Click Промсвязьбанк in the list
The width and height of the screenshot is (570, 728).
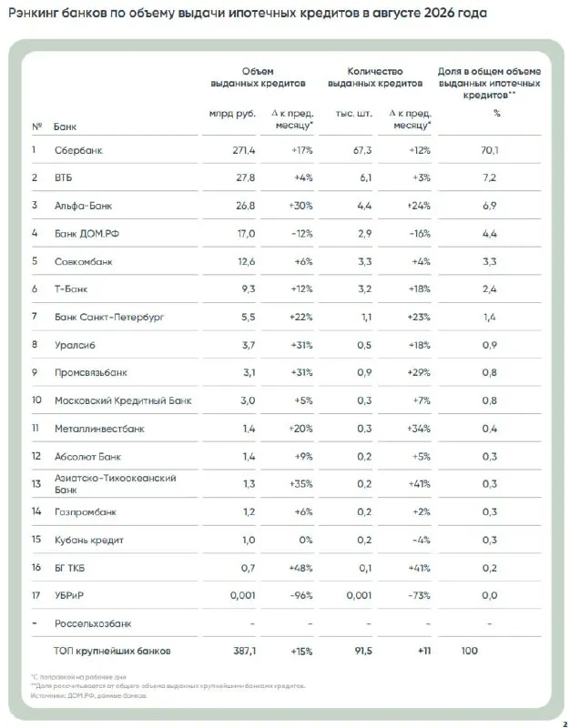coord(90,372)
